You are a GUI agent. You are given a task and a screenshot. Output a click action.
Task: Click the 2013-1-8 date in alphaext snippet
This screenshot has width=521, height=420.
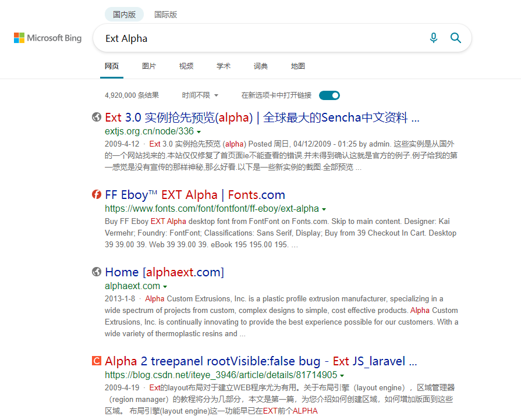120,298
